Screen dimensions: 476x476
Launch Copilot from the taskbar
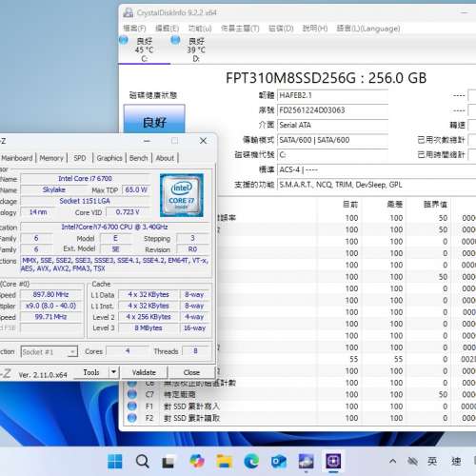pyautogui.click(x=197, y=461)
